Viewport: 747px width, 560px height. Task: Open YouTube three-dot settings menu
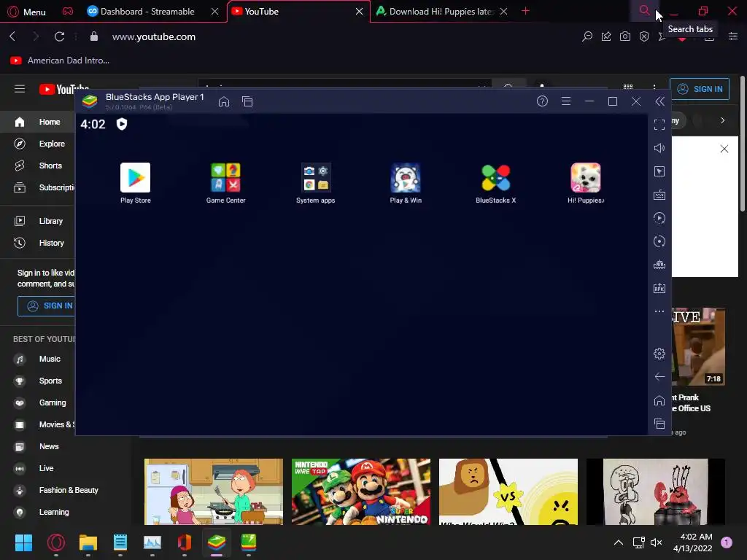(654, 87)
